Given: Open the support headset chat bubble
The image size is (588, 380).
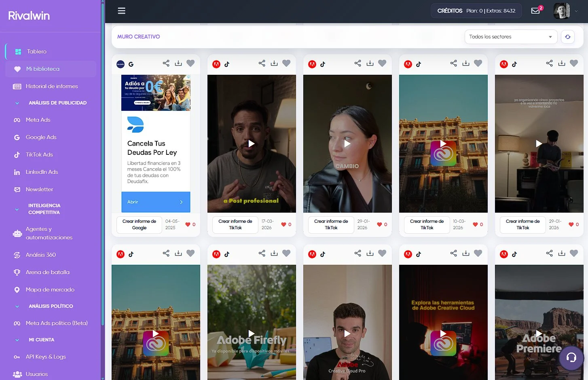Looking at the screenshot, I should click(571, 357).
